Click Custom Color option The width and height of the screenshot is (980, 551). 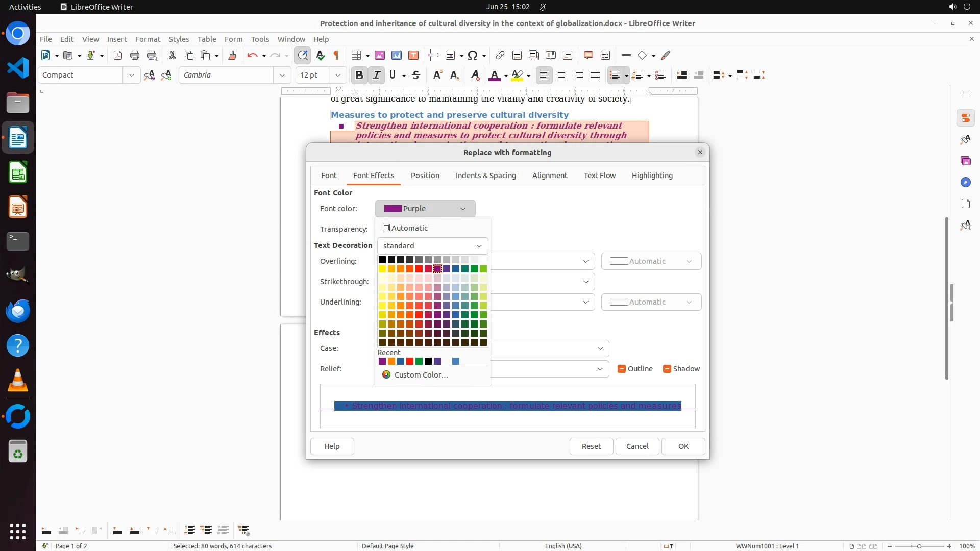pos(421,375)
